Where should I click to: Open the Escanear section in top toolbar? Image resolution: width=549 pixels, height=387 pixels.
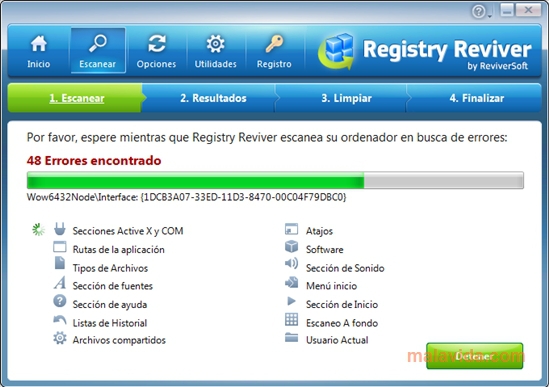tap(98, 51)
